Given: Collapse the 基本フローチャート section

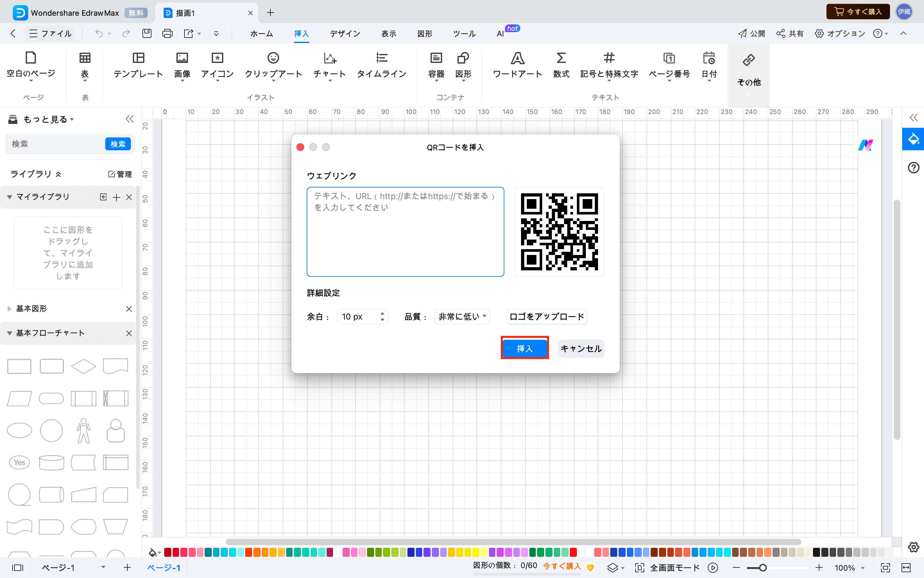Looking at the screenshot, I should (x=10, y=333).
